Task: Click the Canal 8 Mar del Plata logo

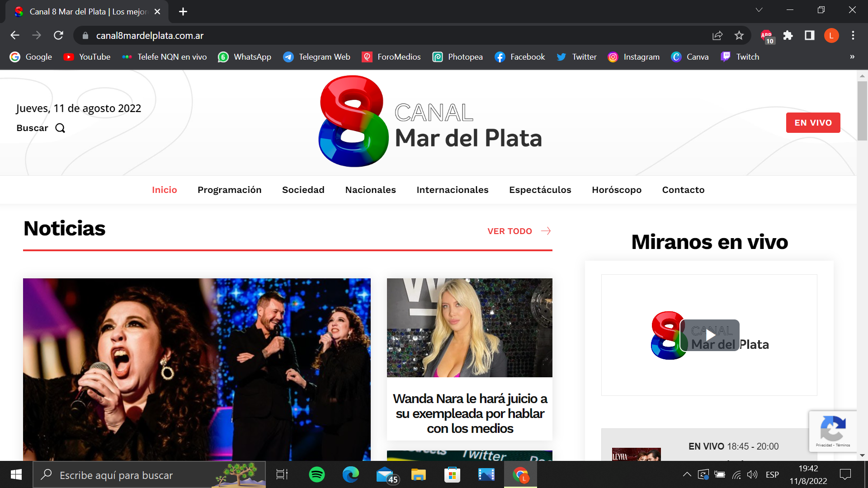Action: point(430,121)
